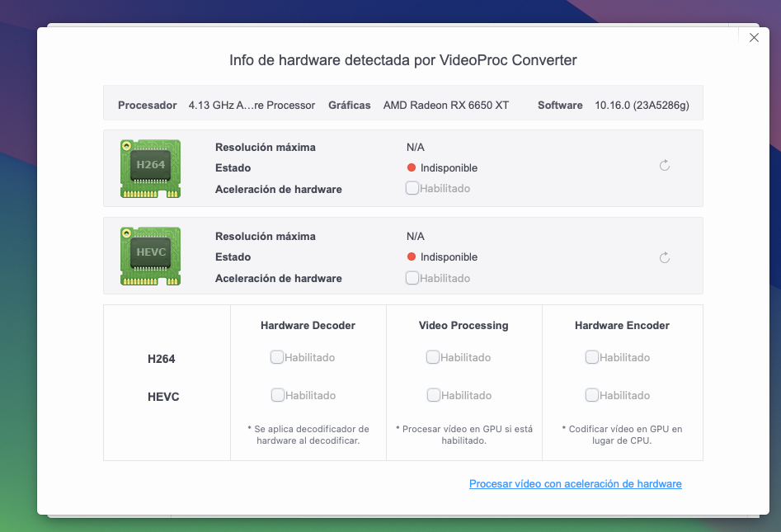Enable hardware acceleration for HEVC panel

tap(412, 278)
